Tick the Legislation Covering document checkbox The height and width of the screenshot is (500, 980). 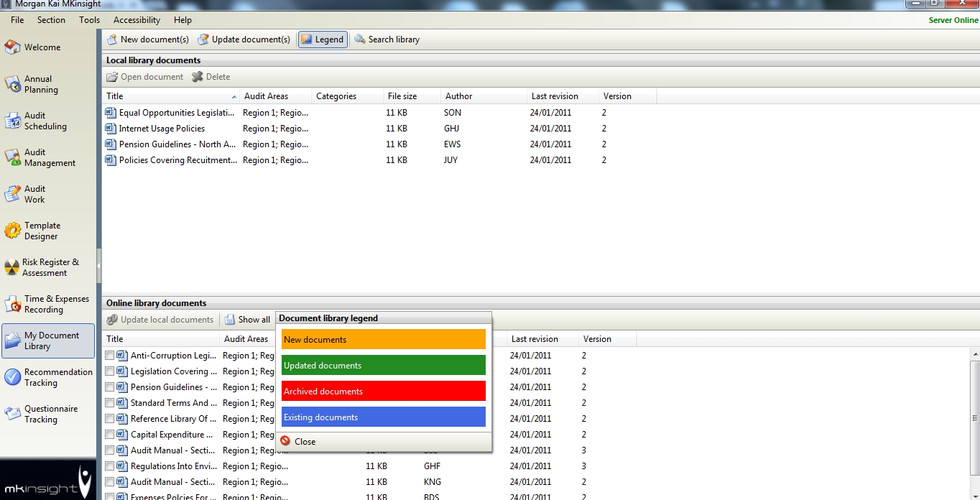[109, 371]
